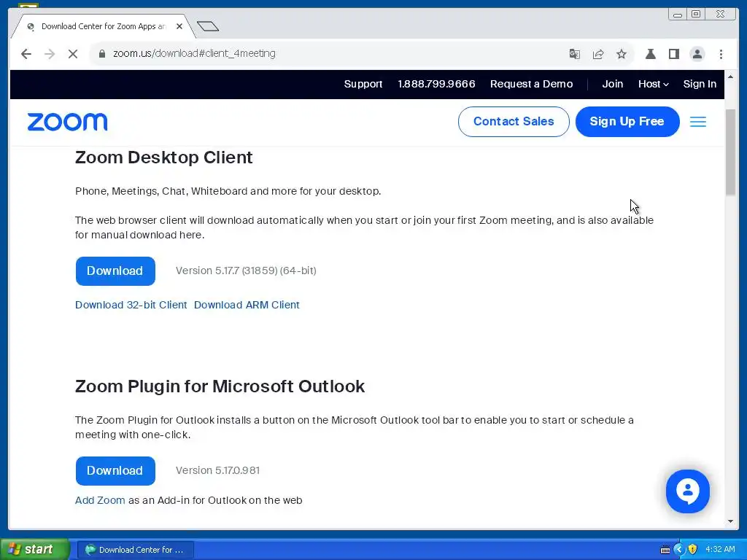Open the Chrome Labs flask icon

650,54
